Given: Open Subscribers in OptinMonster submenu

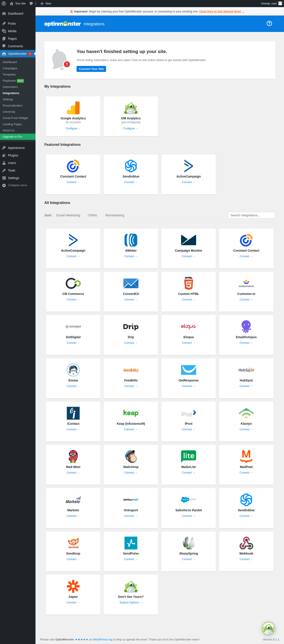Looking at the screenshot, I should (x=10, y=87).
